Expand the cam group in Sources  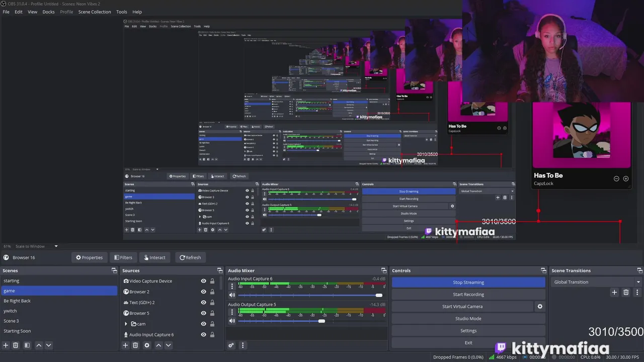(126, 324)
